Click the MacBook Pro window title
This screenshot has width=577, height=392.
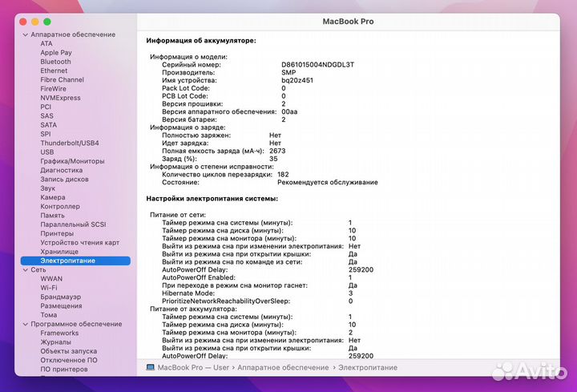coord(348,22)
